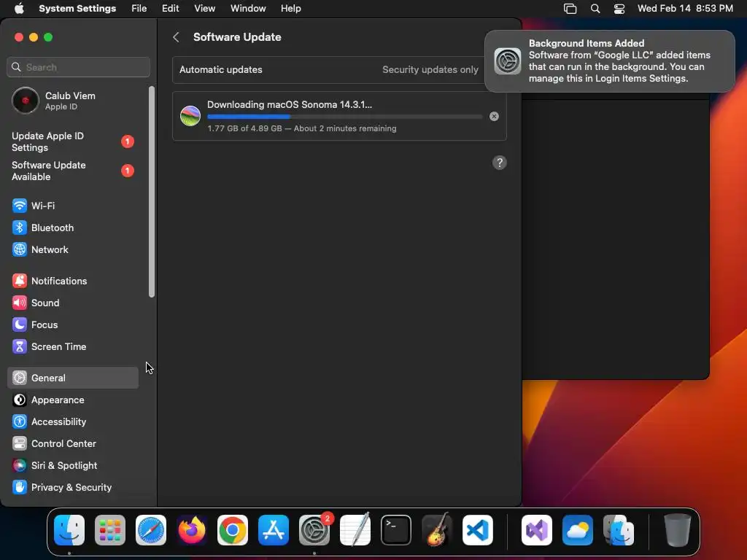Select General in the sidebar
Viewport: 747px width, 560px height.
pos(73,378)
